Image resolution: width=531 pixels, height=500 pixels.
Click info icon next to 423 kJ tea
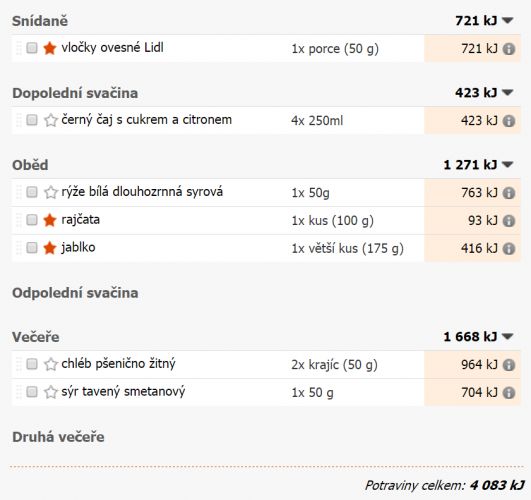point(509,121)
